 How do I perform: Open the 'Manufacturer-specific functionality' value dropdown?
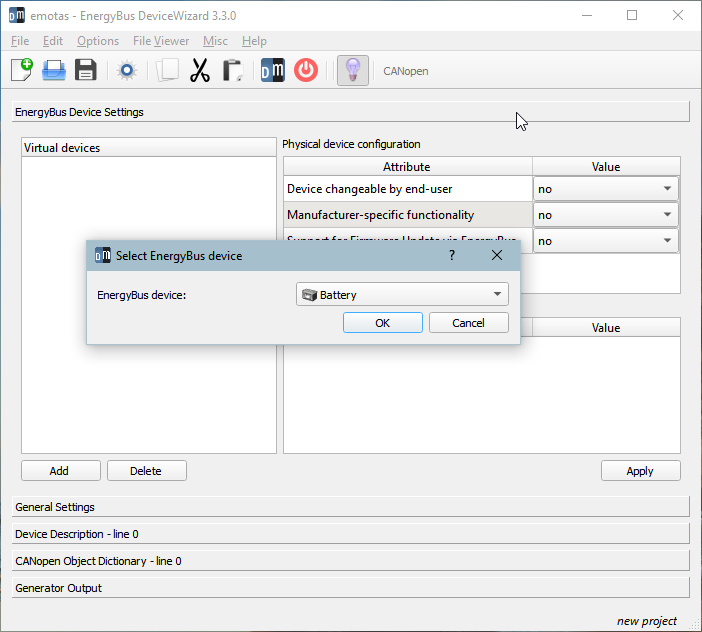[x=606, y=214]
